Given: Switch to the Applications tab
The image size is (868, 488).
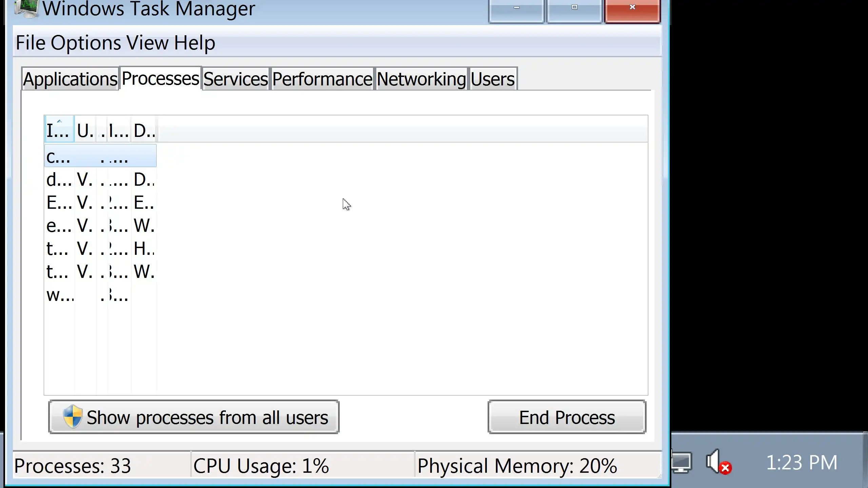Looking at the screenshot, I should point(70,79).
